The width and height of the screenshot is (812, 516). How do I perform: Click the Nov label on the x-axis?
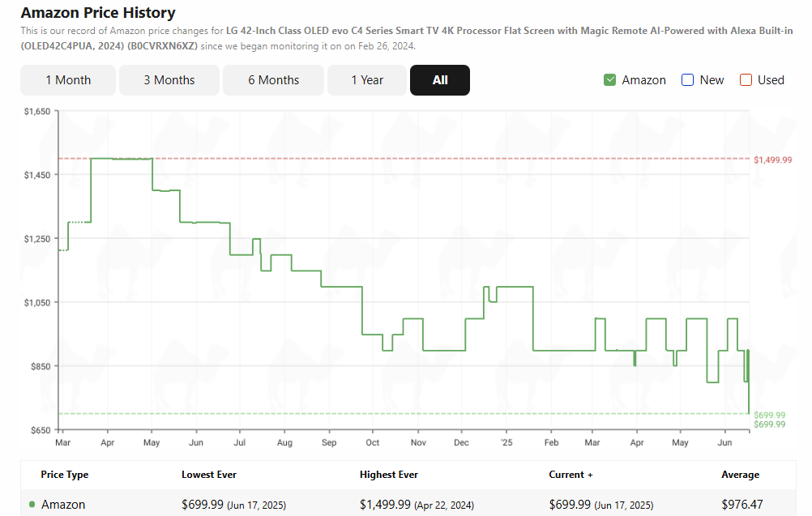point(418,442)
